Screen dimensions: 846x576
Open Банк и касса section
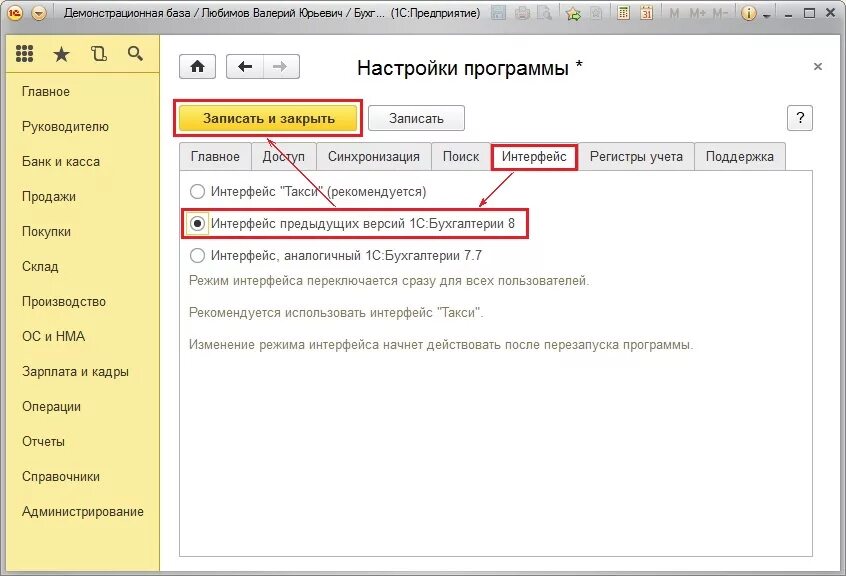61,162
